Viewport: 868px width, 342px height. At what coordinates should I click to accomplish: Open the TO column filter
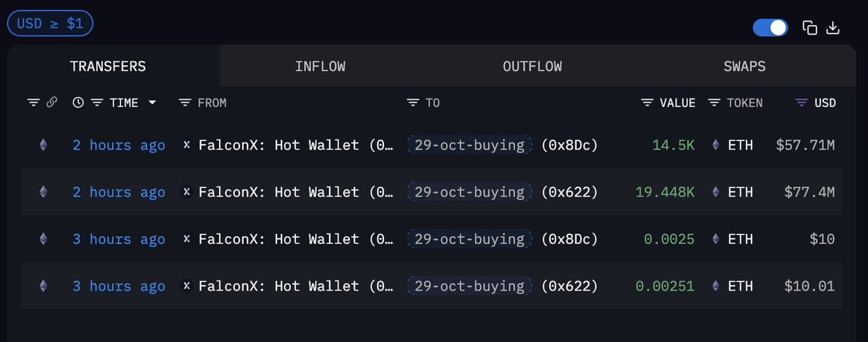point(413,103)
